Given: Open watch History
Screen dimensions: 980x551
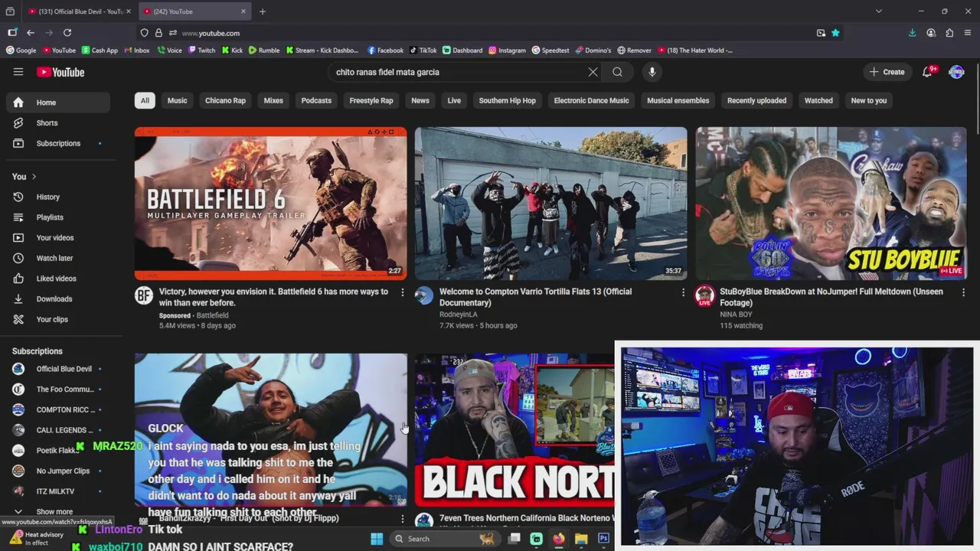Looking at the screenshot, I should [x=58, y=197].
